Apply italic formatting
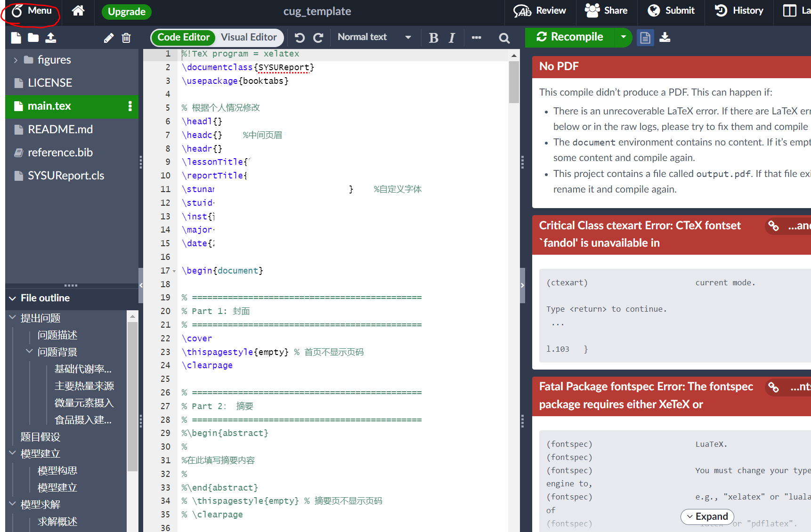The height and width of the screenshot is (532, 811). 452,38
